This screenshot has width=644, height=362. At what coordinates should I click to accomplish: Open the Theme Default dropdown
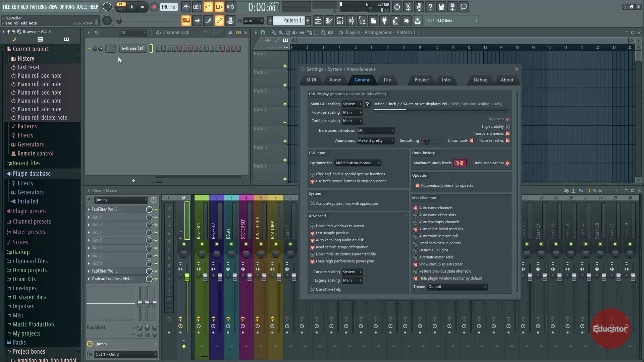457,287
